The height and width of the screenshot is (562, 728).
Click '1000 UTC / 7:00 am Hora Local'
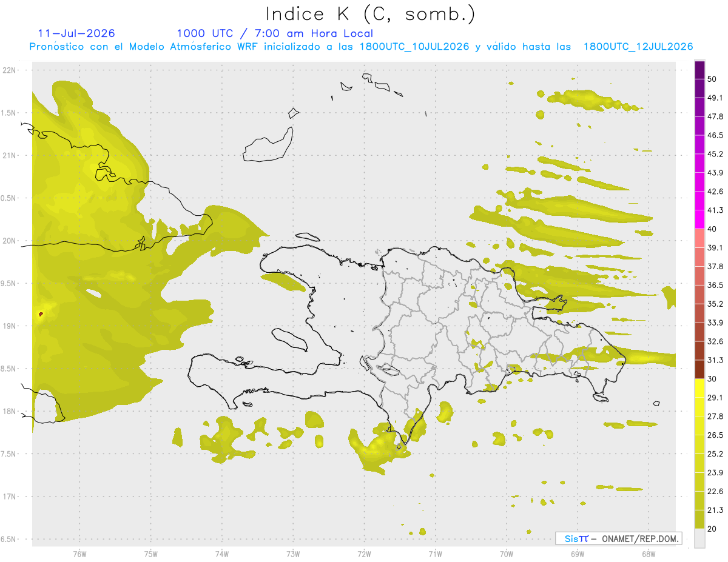pos(275,33)
